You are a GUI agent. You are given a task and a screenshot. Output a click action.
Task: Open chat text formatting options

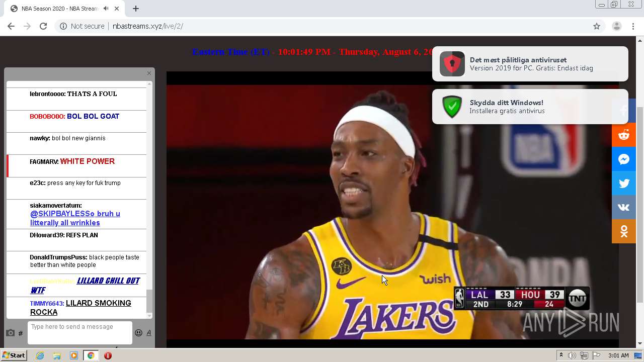point(149,333)
